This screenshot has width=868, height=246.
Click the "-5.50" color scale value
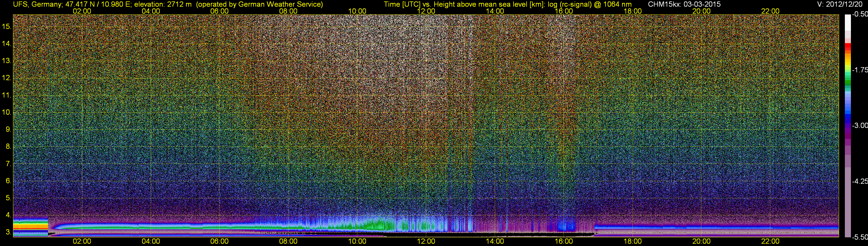[x=860, y=237]
